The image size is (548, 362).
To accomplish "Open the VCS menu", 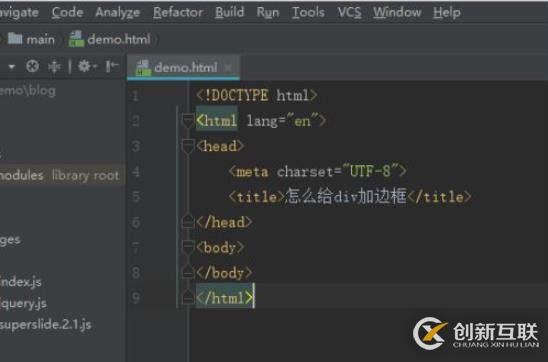I will [349, 12].
